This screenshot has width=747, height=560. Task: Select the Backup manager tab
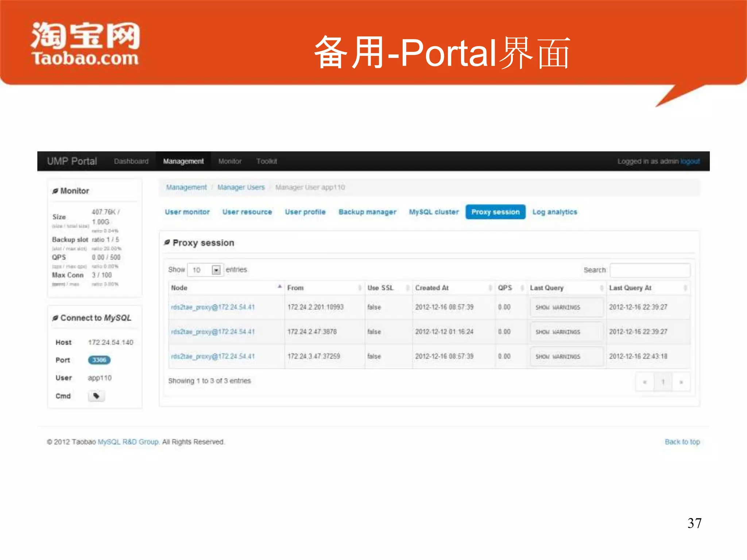point(367,212)
